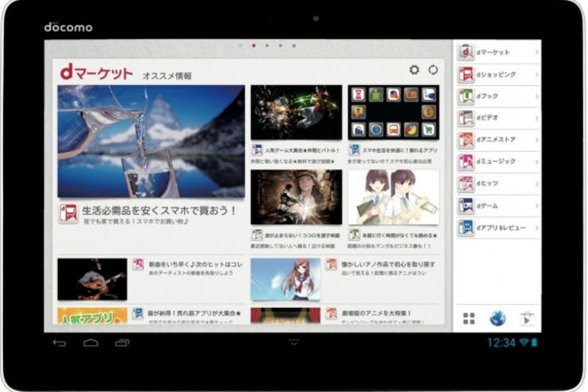Open the orange 人気アプリ thumbnail
Image resolution: width=588 pixels, height=392 pixels.
pos(92,316)
